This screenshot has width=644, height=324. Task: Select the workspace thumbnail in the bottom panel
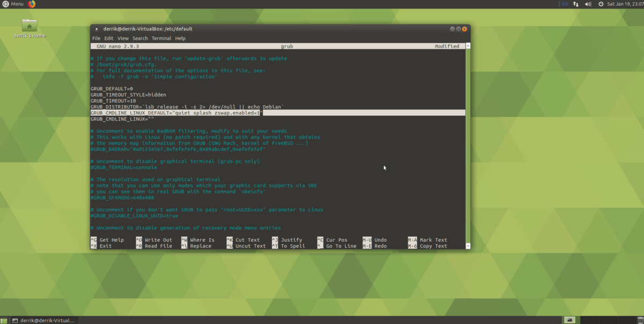tap(569, 319)
